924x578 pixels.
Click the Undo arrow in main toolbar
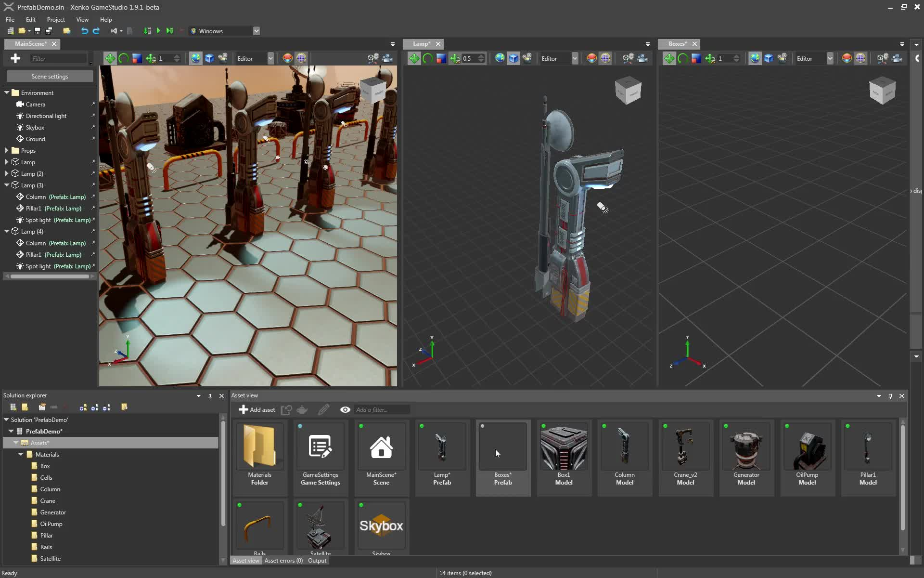(85, 31)
